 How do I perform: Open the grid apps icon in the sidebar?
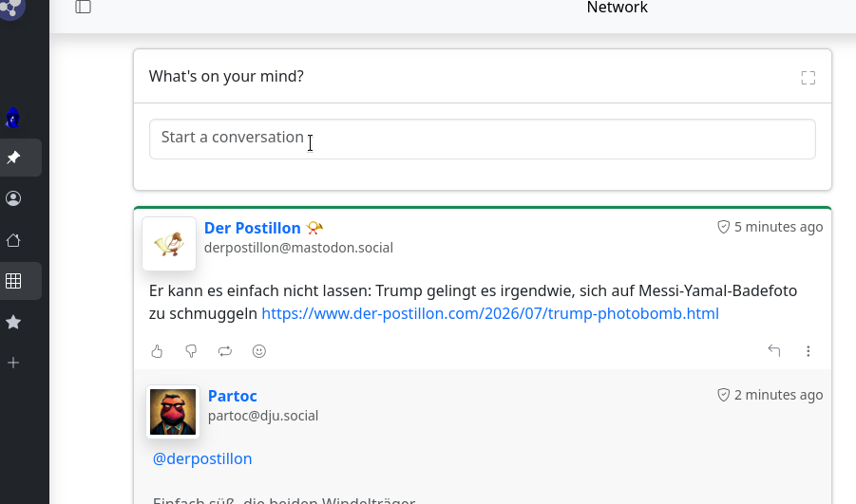coord(13,281)
